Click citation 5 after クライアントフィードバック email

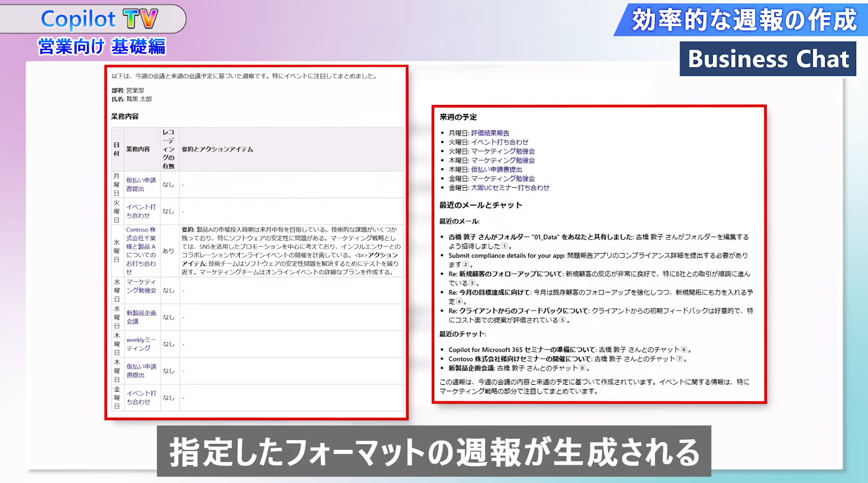(563, 320)
